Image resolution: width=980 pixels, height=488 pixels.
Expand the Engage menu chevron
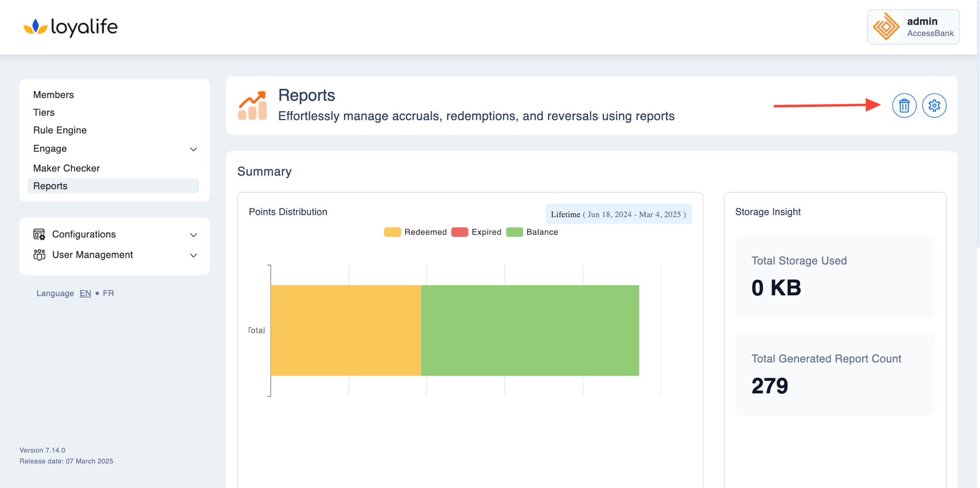click(193, 149)
